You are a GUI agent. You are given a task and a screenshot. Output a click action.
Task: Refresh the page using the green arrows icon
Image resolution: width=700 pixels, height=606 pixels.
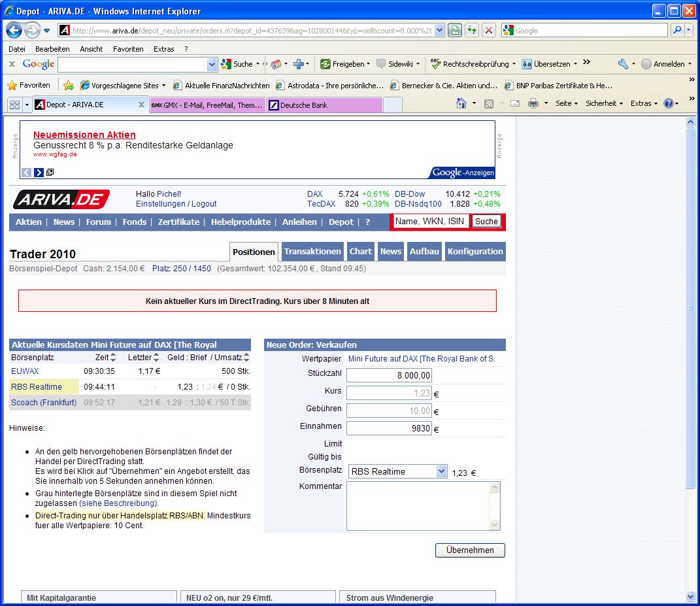472,30
